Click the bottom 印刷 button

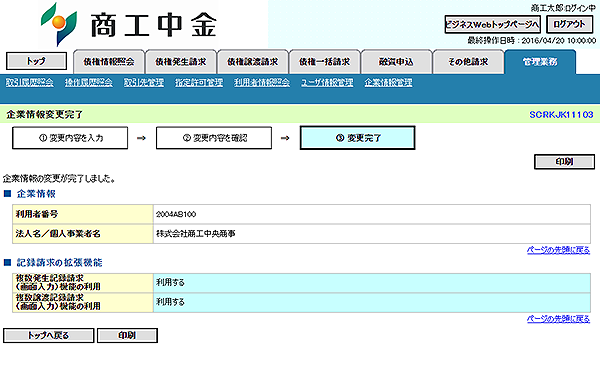(127, 335)
